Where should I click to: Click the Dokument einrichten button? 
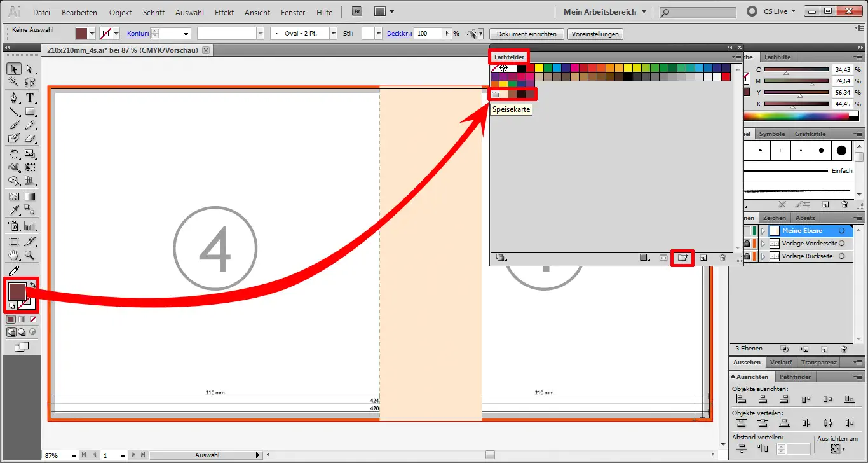pos(526,34)
